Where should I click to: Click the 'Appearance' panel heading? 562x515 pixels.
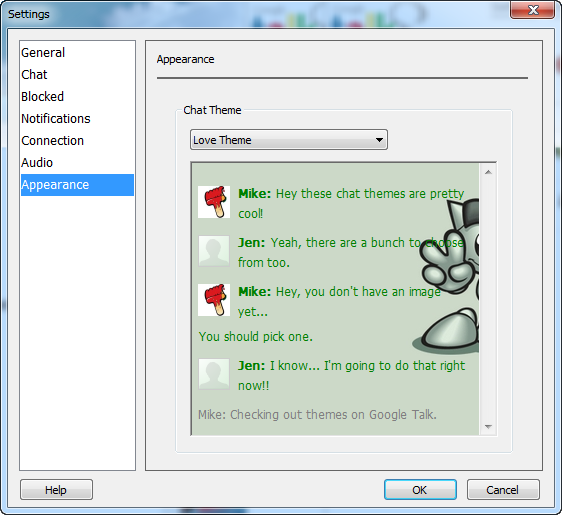click(185, 59)
